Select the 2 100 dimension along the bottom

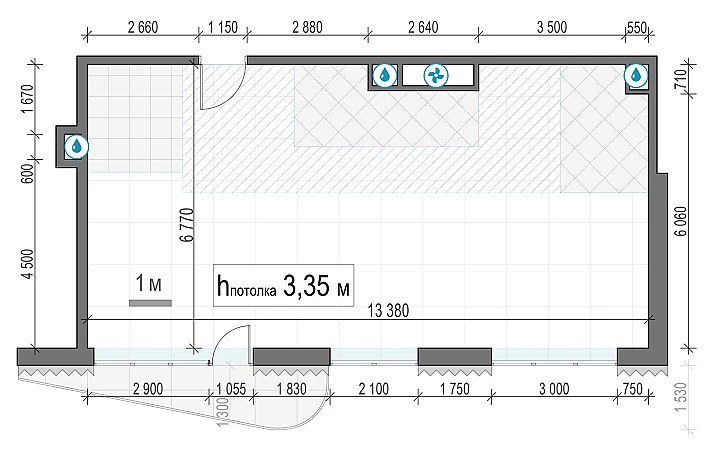pos(373,389)
